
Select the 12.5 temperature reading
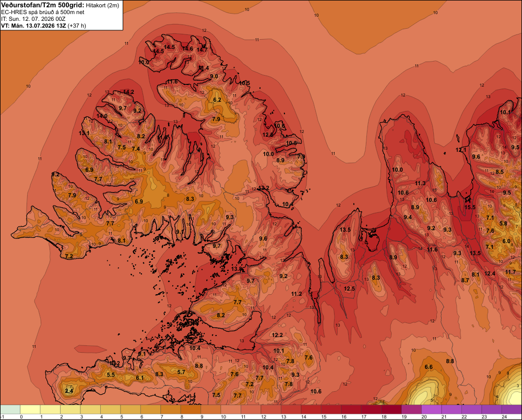tap(350, 289)
